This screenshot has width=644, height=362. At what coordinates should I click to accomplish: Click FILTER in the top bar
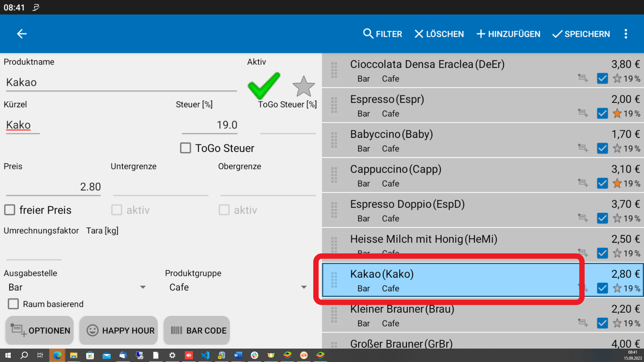click(x=382, y=34)
